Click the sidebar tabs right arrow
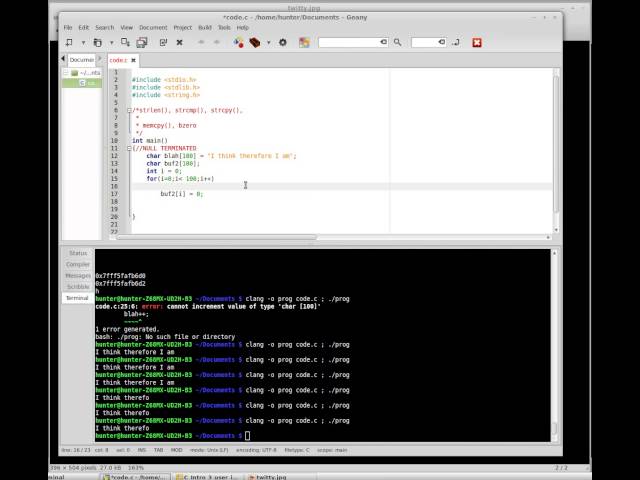This screenshot has width=640, height=480. coord(99,59)
